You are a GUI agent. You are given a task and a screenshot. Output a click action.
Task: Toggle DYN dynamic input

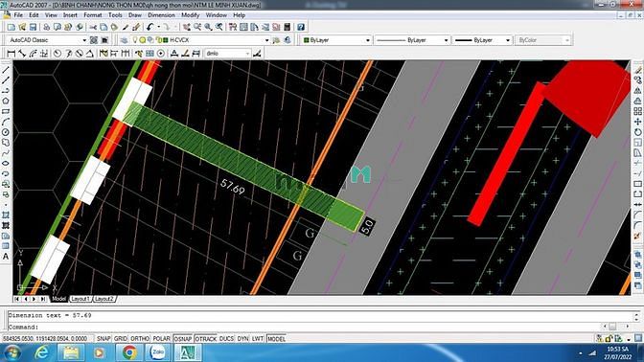[x=242, y=339]
